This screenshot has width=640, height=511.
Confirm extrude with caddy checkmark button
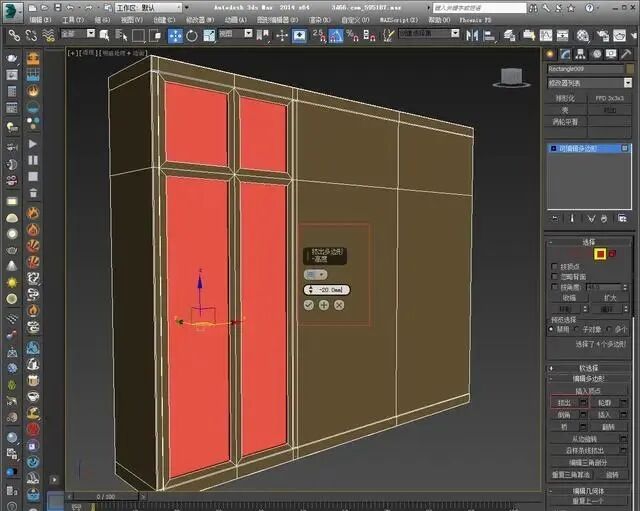click(309, 305)
